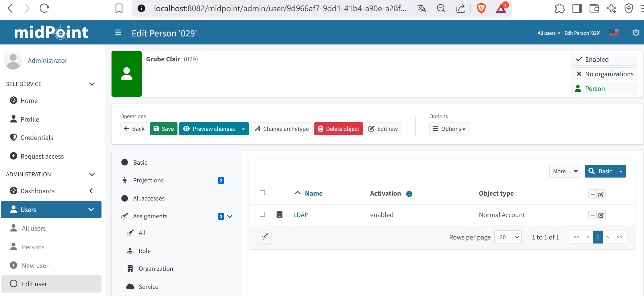Click the Delete object button
This screenshot has height=296, width=644.
[339, 129]
